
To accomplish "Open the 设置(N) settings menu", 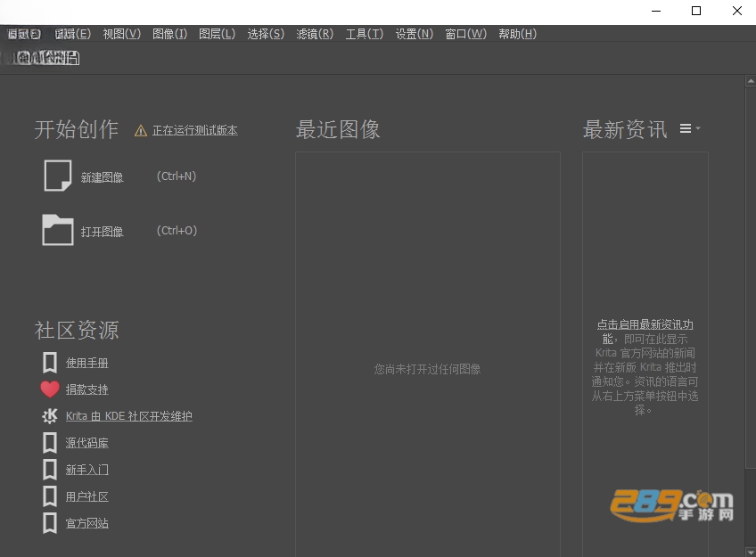I will tap(415, 34).
